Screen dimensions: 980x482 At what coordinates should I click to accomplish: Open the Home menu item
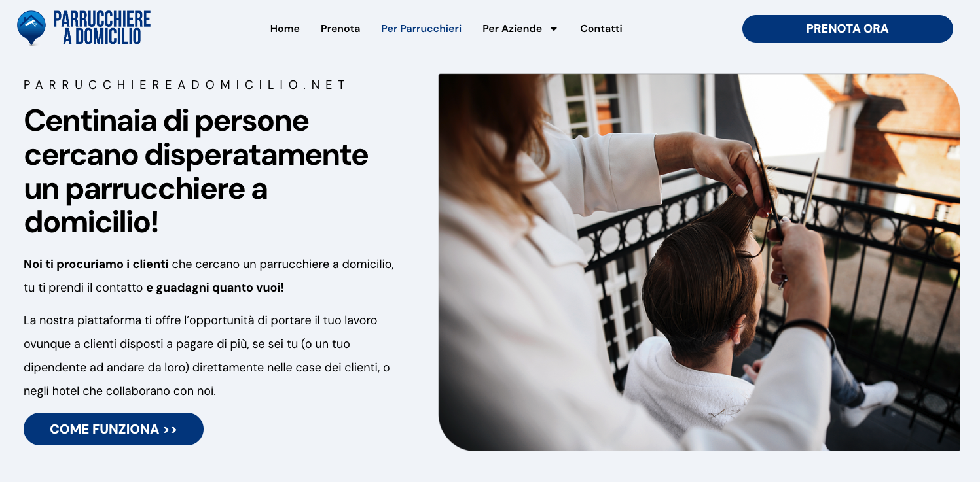pos(285,29)
